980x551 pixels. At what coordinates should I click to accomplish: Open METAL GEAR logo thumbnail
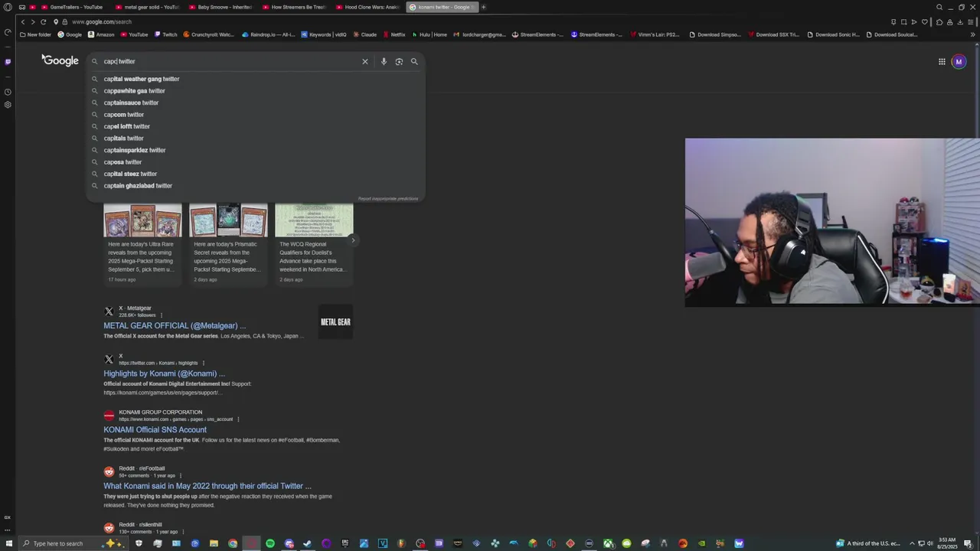[x=335, y=322]
